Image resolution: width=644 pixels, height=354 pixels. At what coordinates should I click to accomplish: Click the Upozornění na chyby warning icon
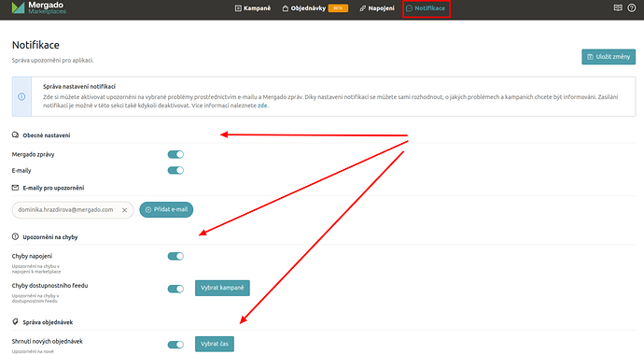coord(15,236)
